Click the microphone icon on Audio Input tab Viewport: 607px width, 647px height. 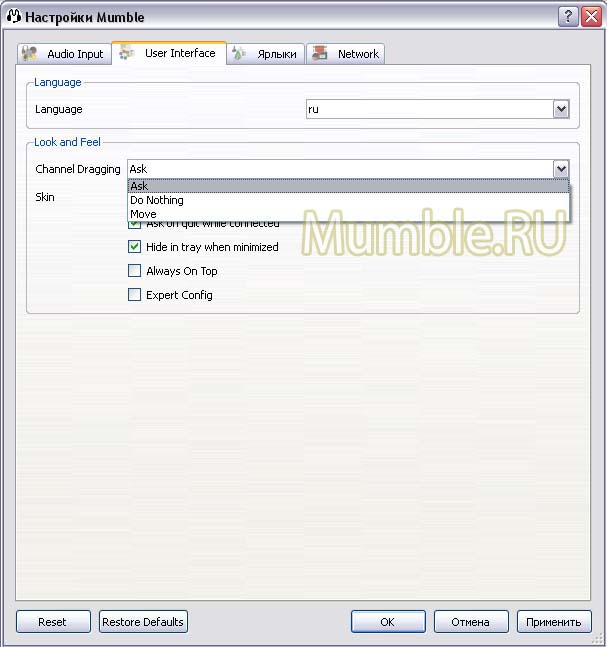30,54
